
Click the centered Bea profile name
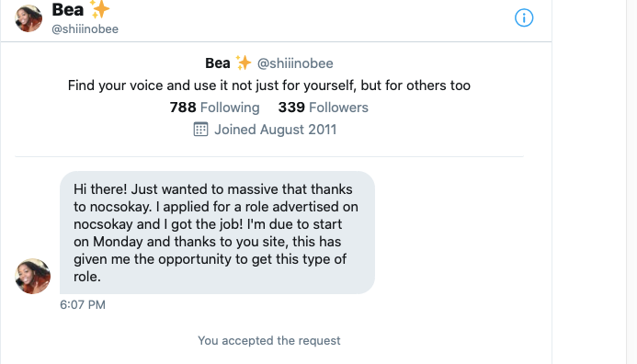pos(218,63)
